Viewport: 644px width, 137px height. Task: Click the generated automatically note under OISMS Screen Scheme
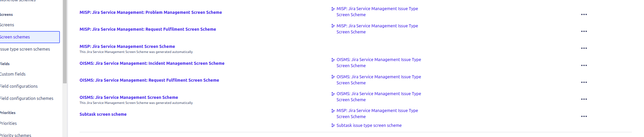point(136,103)
